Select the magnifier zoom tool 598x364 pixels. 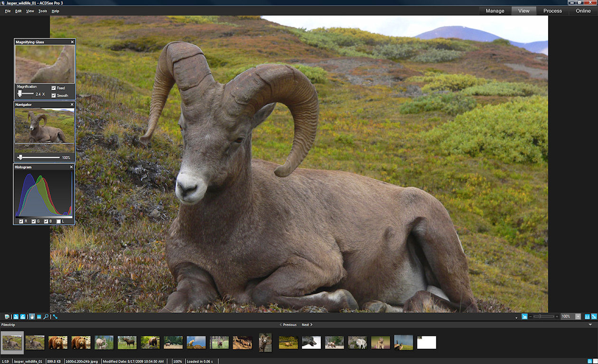click(46, 317)
